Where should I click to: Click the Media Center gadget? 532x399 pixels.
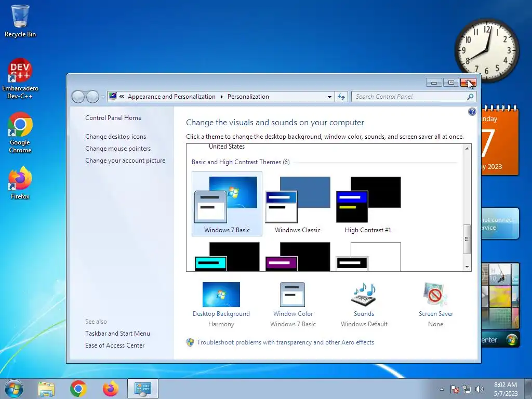500,340
